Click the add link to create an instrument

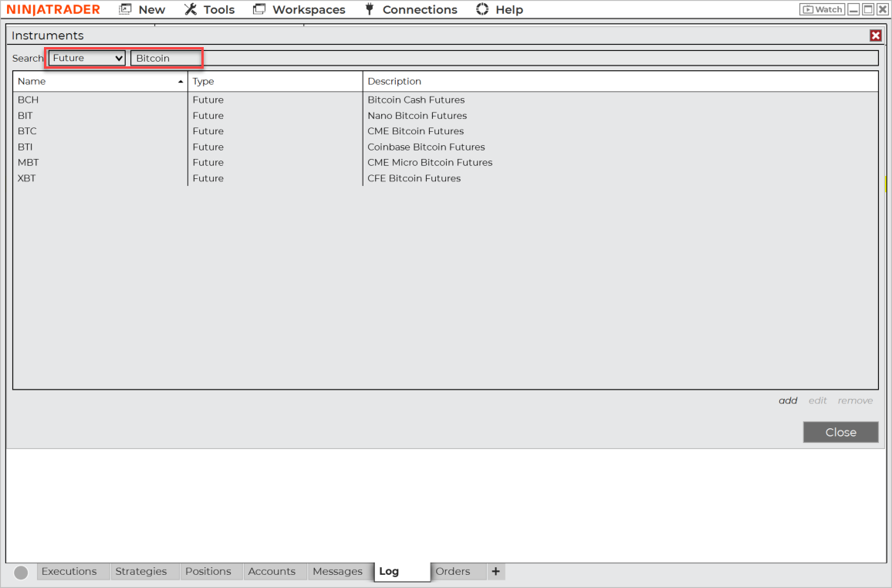click(788, 400)
